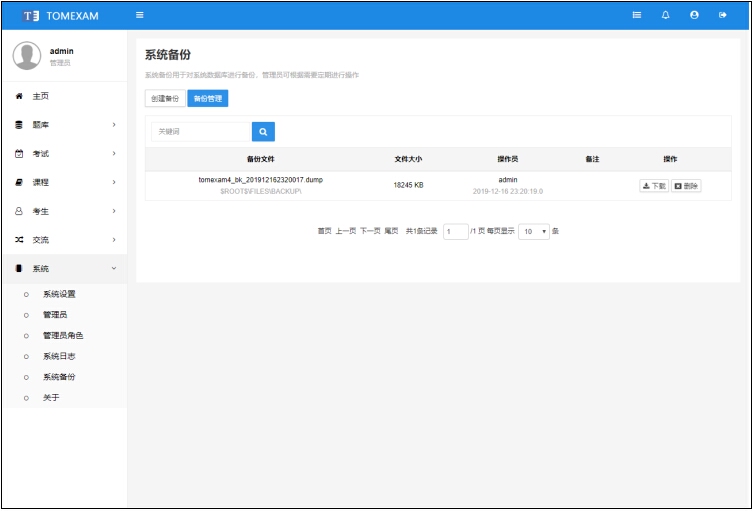Viewport: 755px width, 511px height.
Task: Toggle the hamburger sidebar menu icon
Action: click(140, 15)
